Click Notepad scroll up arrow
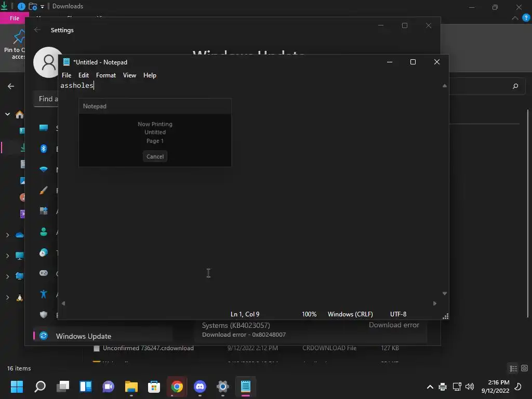Screen dimensions: 532x399 [445, 86]
